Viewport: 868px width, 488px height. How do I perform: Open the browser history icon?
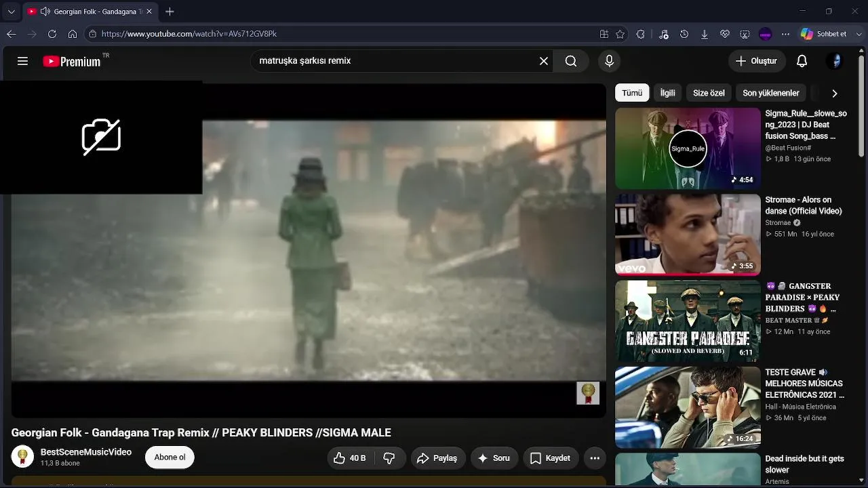click(x=684, y=34)
